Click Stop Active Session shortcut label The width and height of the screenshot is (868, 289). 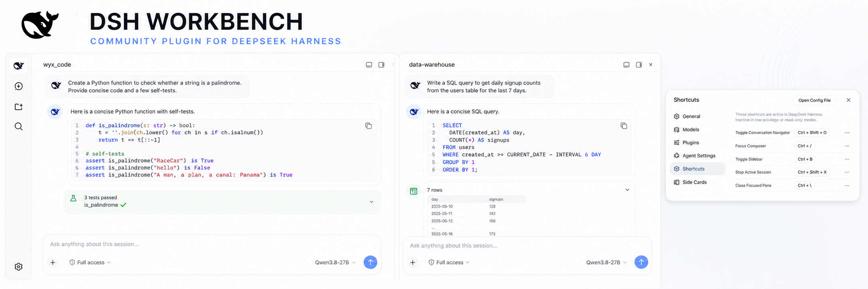pyautogui.click(x=753, y=172)
